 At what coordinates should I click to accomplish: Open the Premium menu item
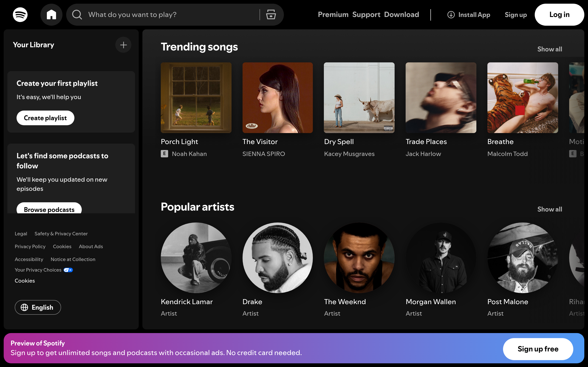(333, 14)
